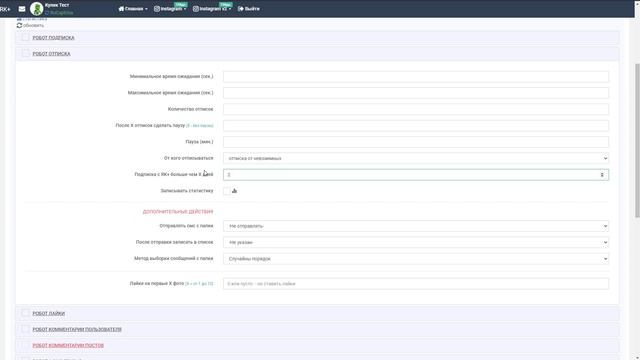The image size is (640, 360).
Task: Open the Отправлять смс с папки dropdown
Action: point(416,226)
